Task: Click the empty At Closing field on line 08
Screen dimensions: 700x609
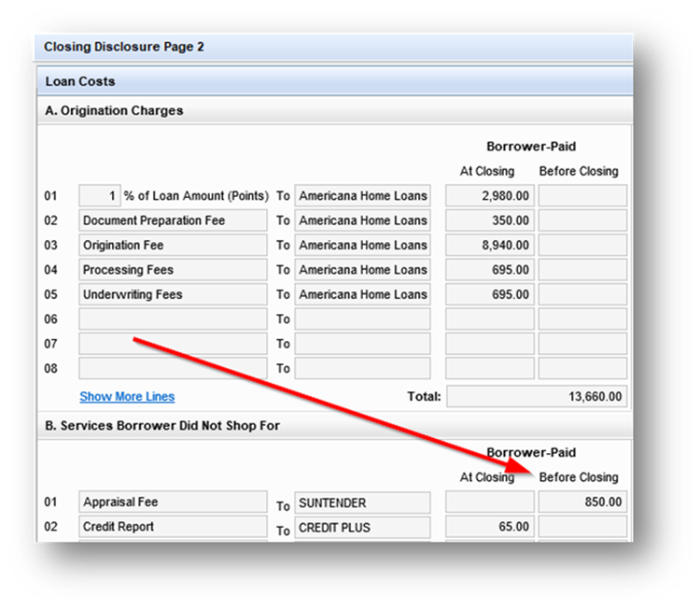Action: [x=489, y=368]
